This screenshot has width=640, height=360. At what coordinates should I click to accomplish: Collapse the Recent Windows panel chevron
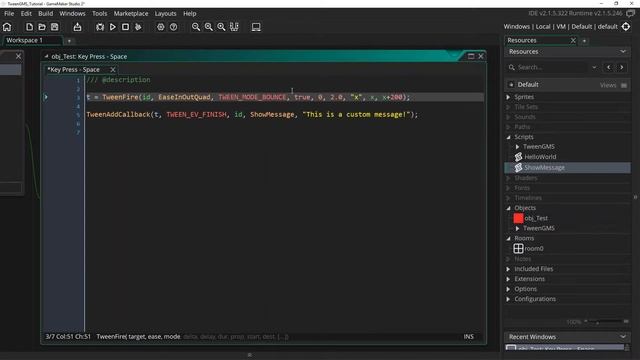click(623, 337)
